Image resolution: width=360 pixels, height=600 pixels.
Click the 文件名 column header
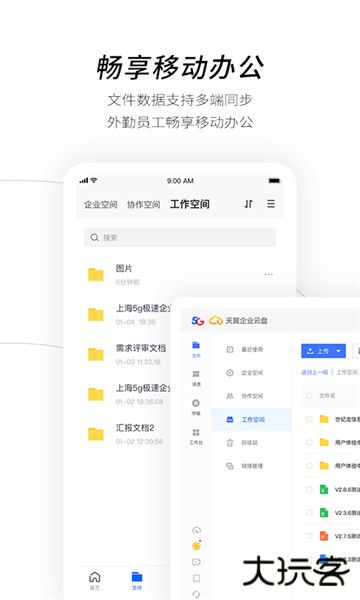(327, 396)
